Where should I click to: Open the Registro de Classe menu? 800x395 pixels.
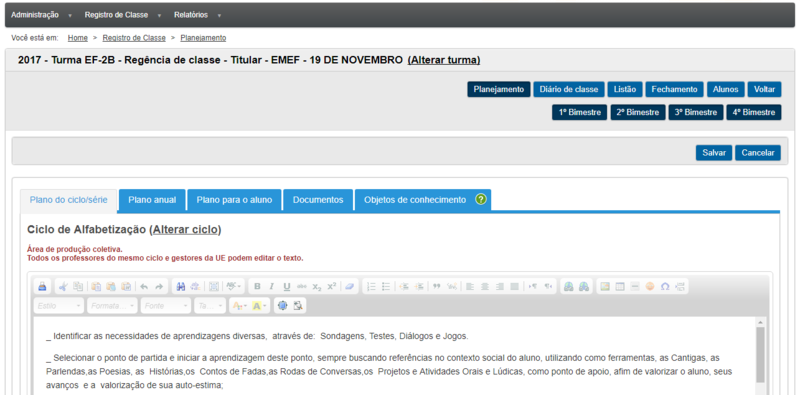pyautogui.click(x=123, y=15)
